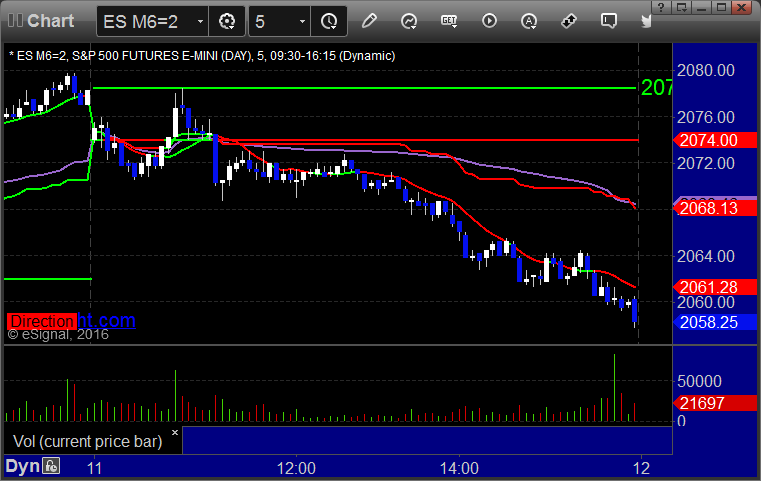Click the 11 date axis label

(x=95, y=468)
